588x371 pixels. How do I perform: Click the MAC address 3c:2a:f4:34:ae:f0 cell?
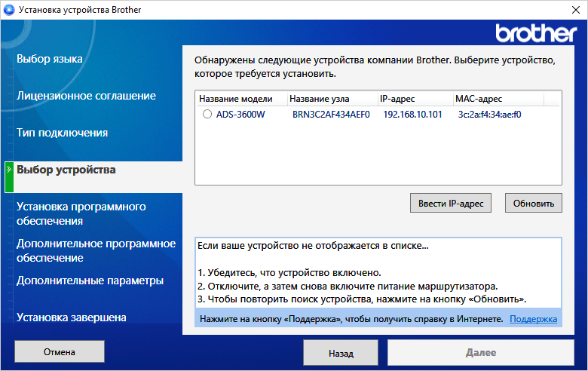[489, 115]
